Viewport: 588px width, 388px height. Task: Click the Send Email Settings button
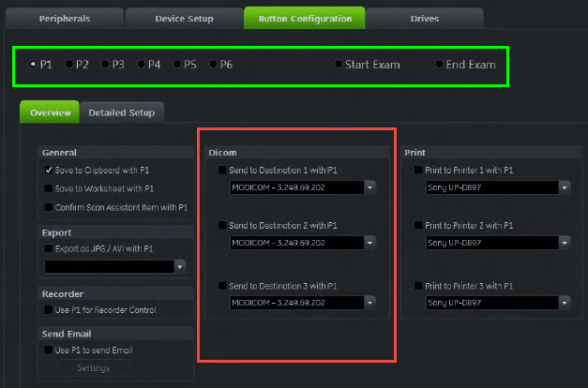click(x=94, y=368)
